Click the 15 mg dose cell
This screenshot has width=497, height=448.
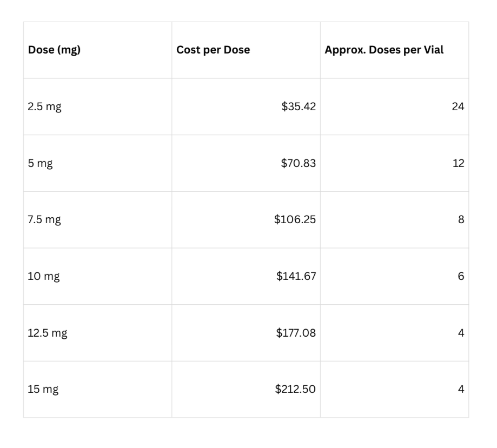click(x=98, y=390)
